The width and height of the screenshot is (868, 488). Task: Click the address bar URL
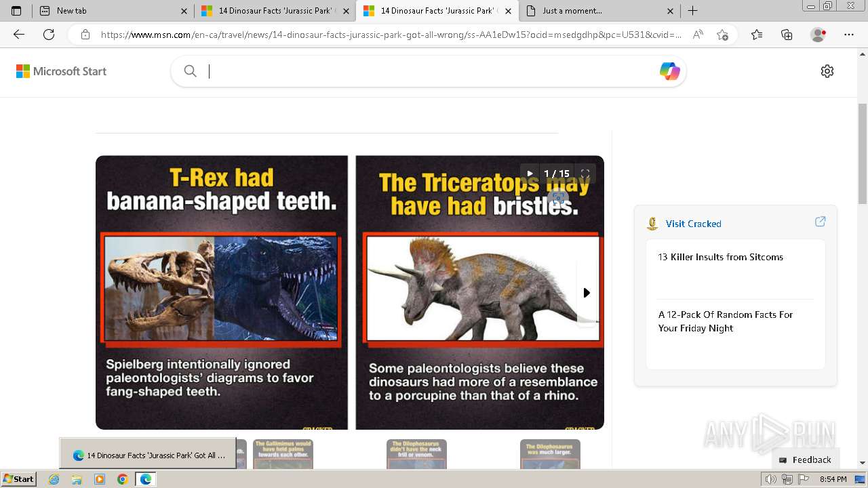[x=391, y=35]
